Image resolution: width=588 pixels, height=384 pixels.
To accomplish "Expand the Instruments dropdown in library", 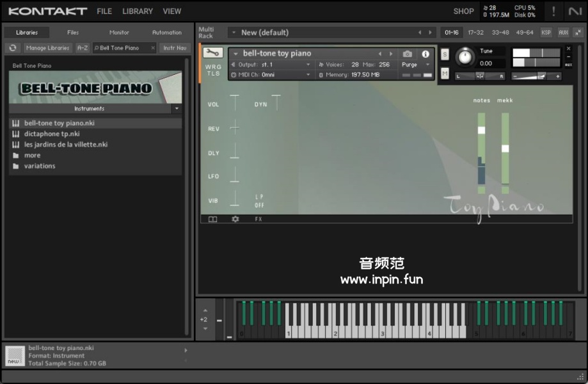I will [177, 109].
